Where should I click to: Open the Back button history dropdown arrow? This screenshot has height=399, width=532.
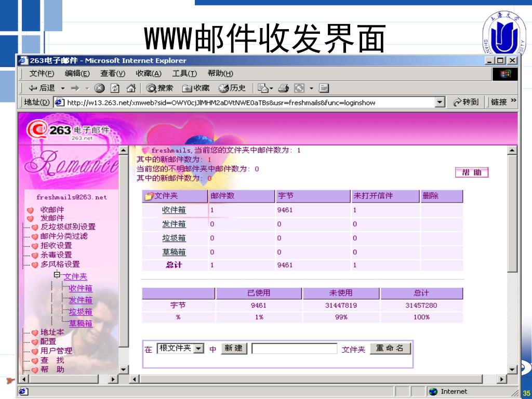click(63, 88)
